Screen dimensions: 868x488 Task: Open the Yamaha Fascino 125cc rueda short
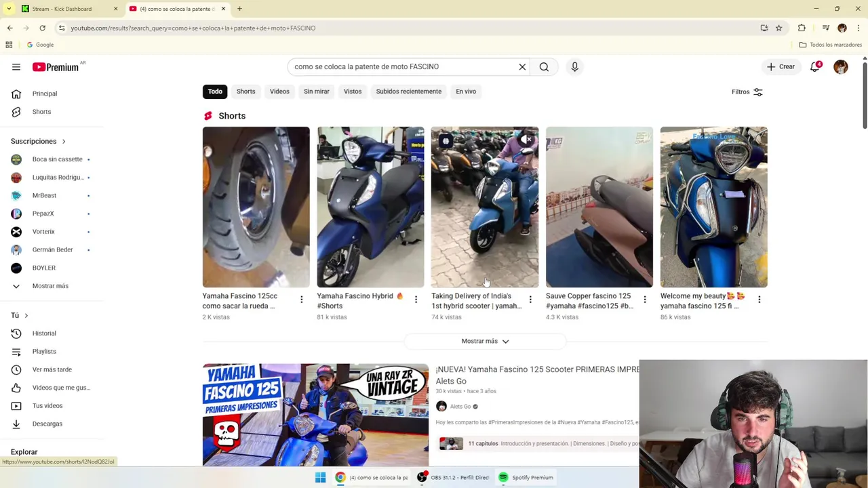point(256,207)
